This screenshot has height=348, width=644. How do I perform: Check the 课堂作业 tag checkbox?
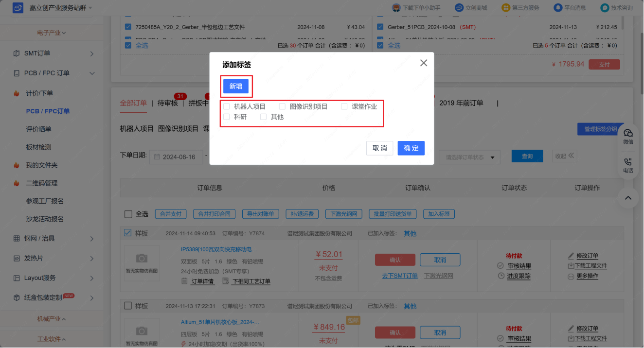(344, 106)
